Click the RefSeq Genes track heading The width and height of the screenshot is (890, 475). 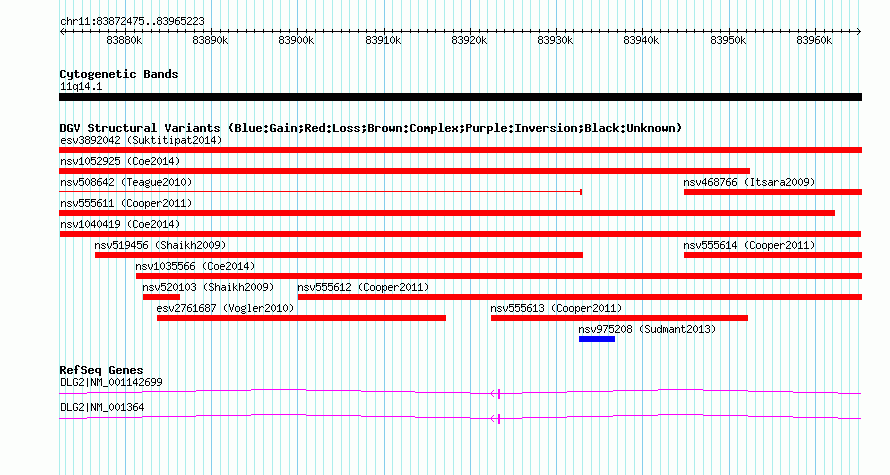coord(101,369)
